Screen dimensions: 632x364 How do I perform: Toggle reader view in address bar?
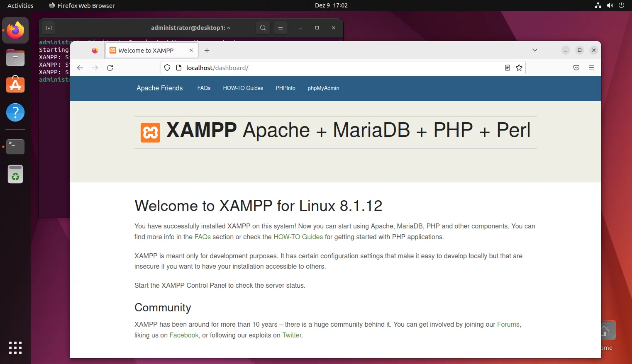[507, 68]
